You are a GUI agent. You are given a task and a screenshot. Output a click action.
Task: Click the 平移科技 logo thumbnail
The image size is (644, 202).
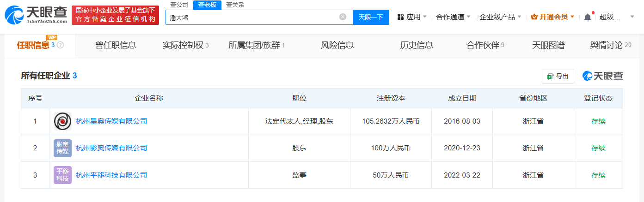coord(62,175)
